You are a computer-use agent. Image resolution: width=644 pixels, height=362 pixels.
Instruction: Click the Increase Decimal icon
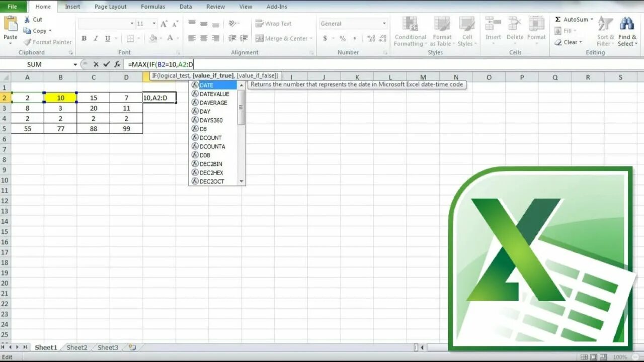[371, 39]
